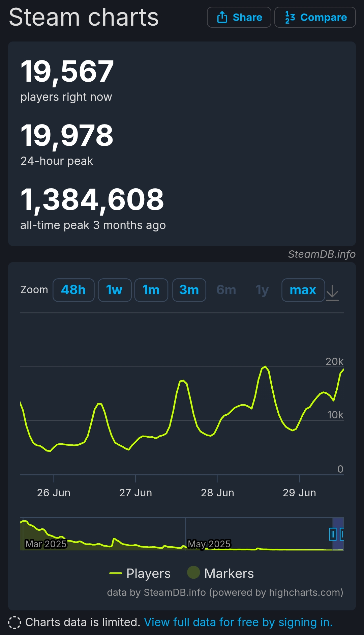Viewport: 364px width, 635px height.
Task: Set chart zoom to max
Action: click(x=303, y=290)
